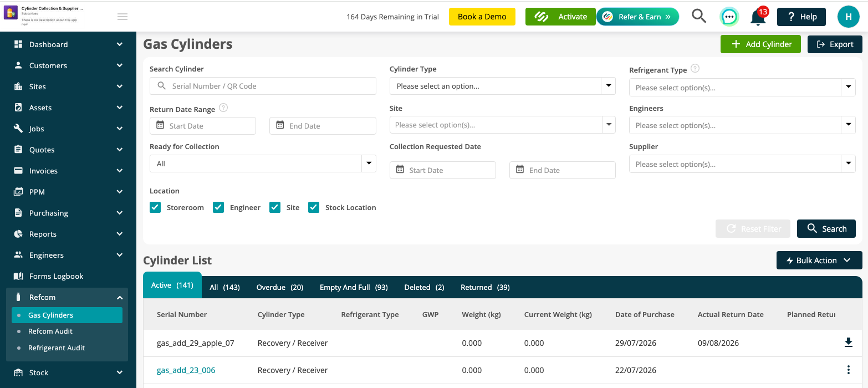868x388 pixels.
Task: Click the Help button
Action: (801, 17)
